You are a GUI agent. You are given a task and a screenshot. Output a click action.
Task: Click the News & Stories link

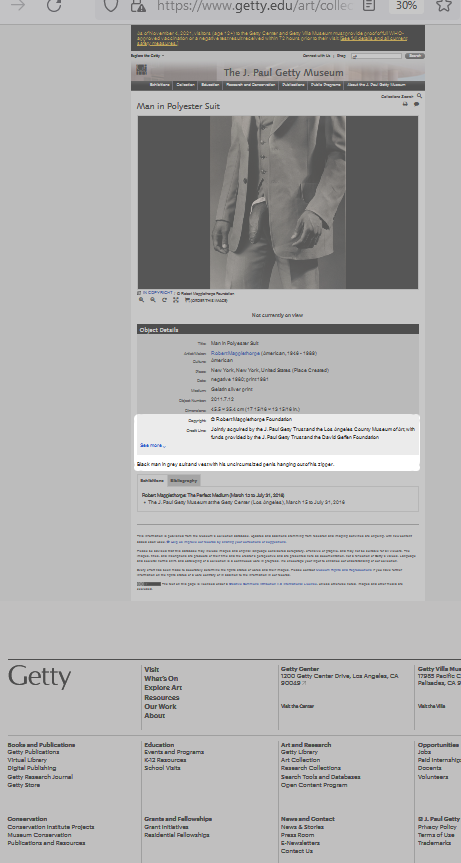(x=302, y=827)
